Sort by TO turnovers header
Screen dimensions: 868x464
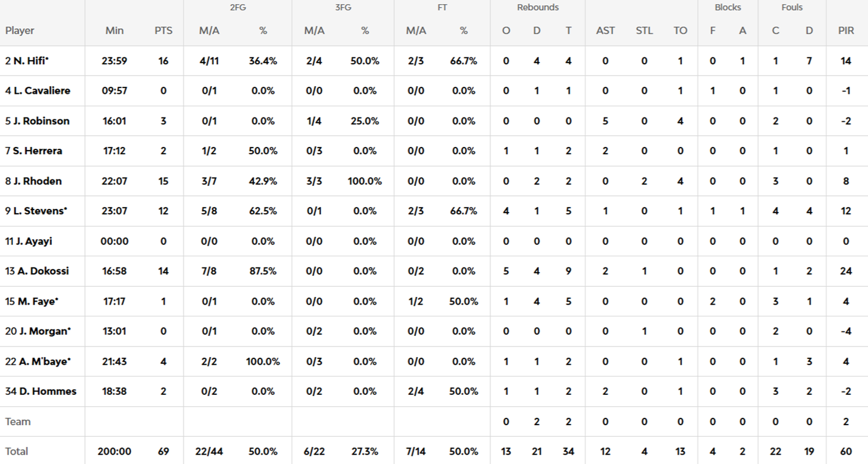tap(680, 31)
